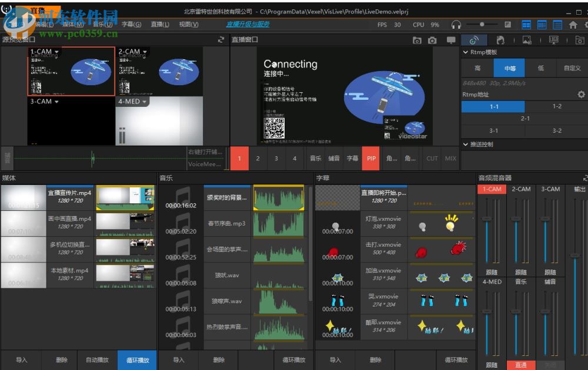
Task: Open the Rtmp address gear settings
Action: pyautogui.click(x=581, y=95)
